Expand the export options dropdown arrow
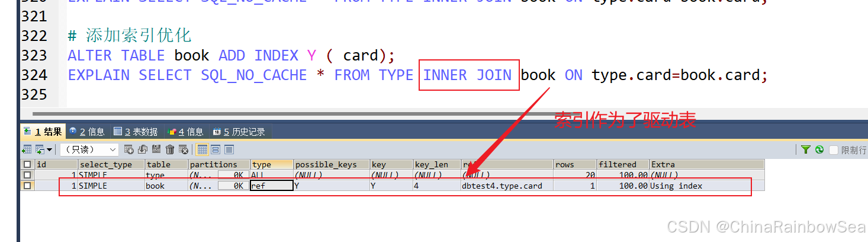Image resolution: width=868 pixels, height=242 pixels. [49, 149]
